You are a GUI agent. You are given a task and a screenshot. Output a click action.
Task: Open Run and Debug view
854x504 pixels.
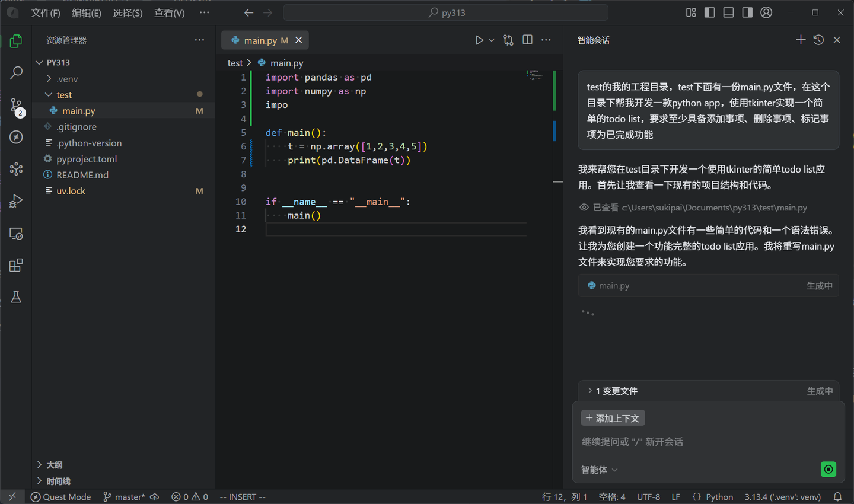pos(16,201)
